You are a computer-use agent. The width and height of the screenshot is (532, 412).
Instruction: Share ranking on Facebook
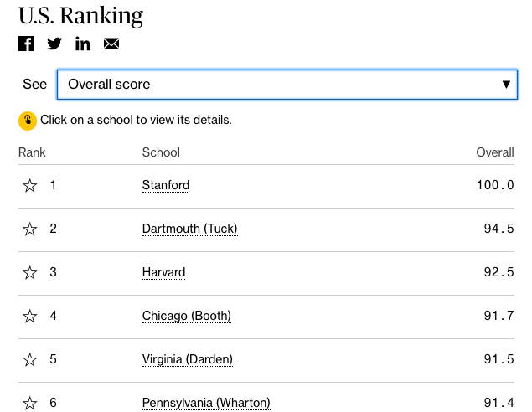point(26,44)
